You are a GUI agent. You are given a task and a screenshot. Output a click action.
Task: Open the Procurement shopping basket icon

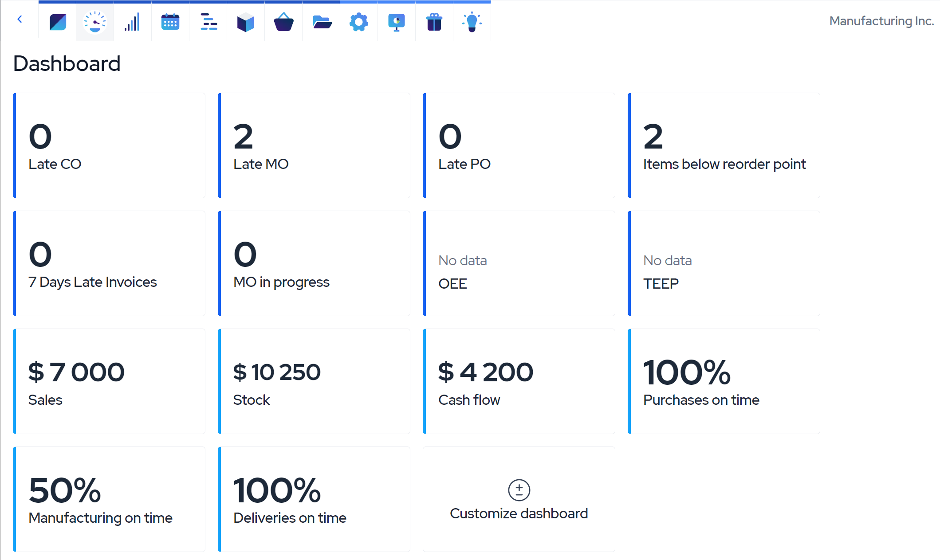283,22
